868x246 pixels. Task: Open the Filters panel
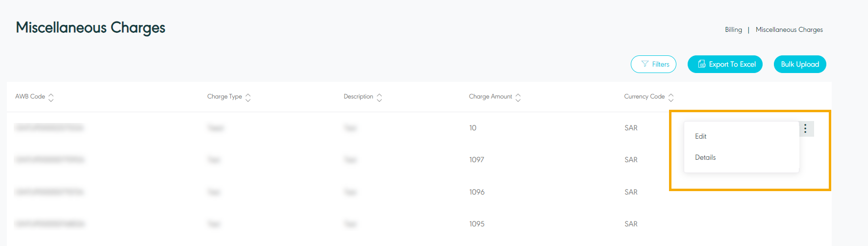click(653, 64)
